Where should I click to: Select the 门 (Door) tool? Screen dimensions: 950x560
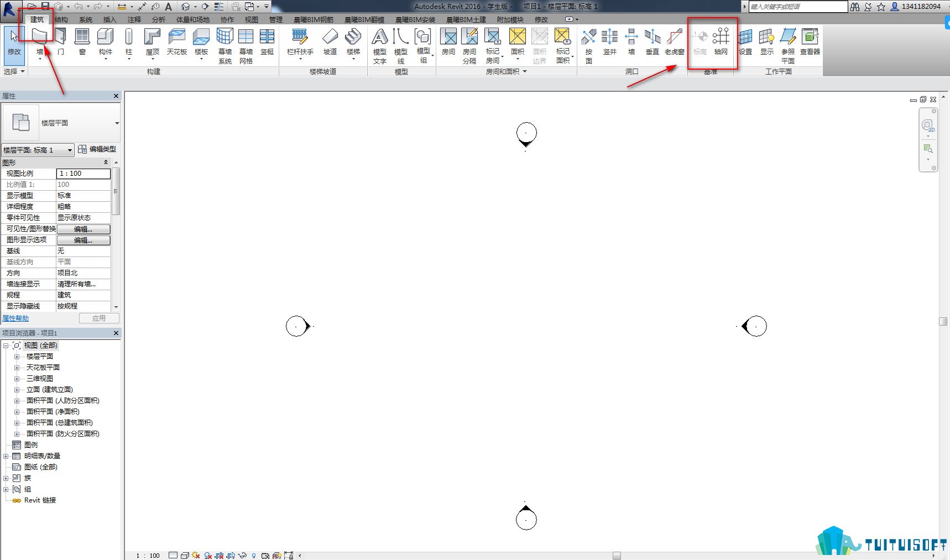click(61, 43)
